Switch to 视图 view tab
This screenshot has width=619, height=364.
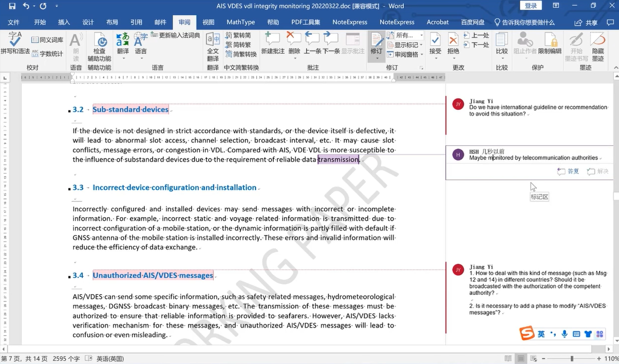click(209, 23)
